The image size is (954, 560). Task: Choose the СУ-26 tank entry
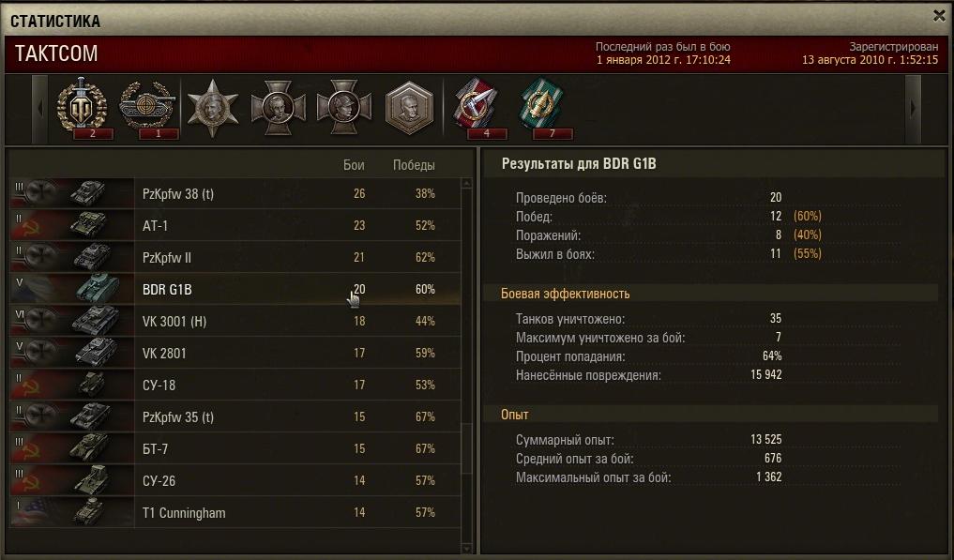click(235, 480)
